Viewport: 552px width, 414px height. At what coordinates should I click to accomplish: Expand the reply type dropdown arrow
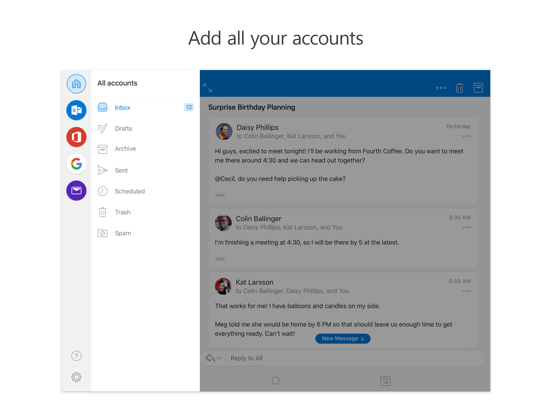click(x=219, y=358)
